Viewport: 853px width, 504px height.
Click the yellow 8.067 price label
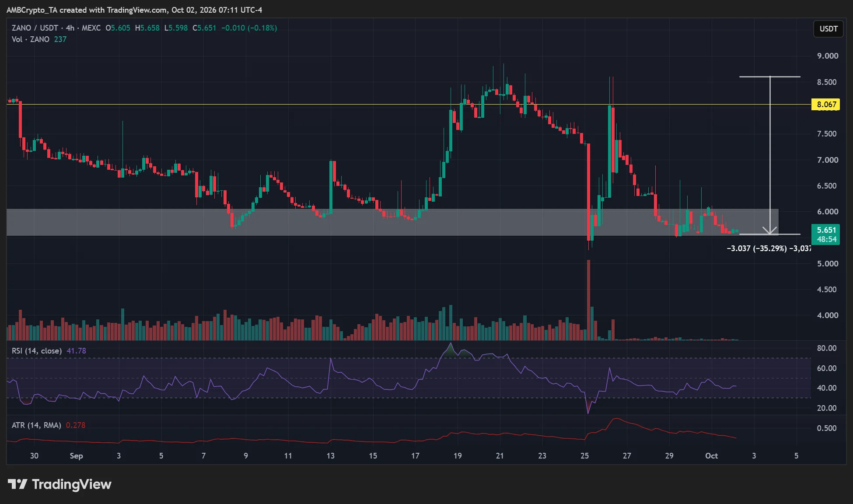tap(826, 105)
